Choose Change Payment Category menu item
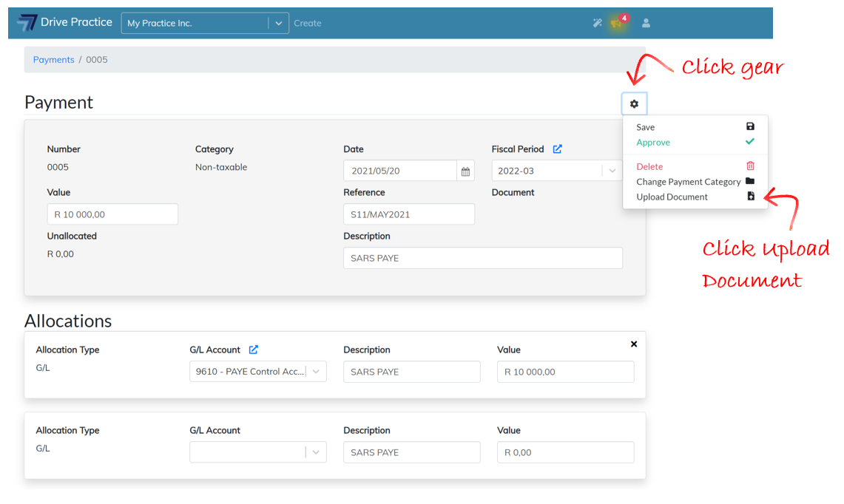The height and width of the screenshot is (504, 844). [695, 181]
